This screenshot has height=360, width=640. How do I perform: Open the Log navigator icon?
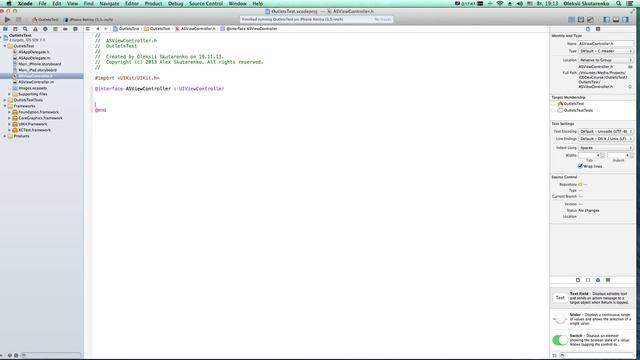(75, 29)
